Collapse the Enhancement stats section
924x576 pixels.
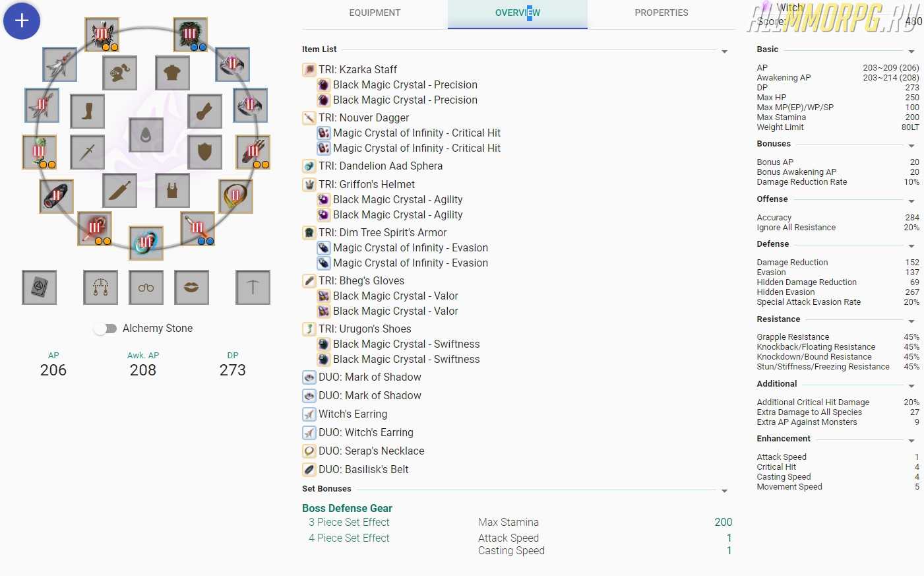pyautogui.click(x=911, y=440)
